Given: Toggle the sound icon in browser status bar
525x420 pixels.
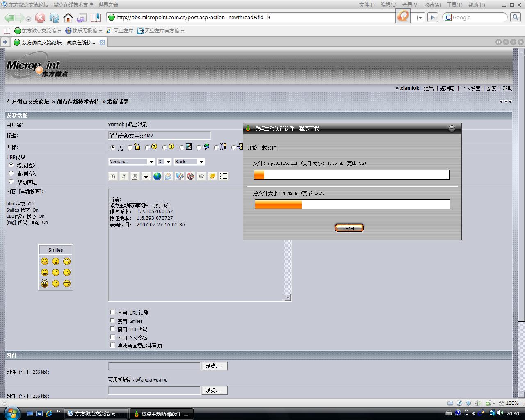Looking at the screenshot, I should point(477,403).
